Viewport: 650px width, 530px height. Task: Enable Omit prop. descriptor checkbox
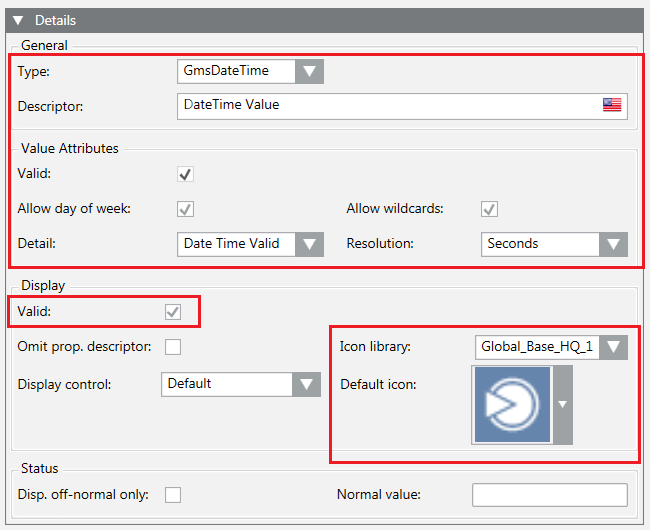173,347
